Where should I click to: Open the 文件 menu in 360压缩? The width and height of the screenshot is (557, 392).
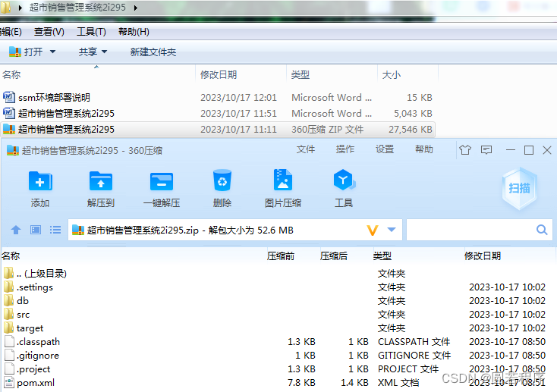point(306,149)
